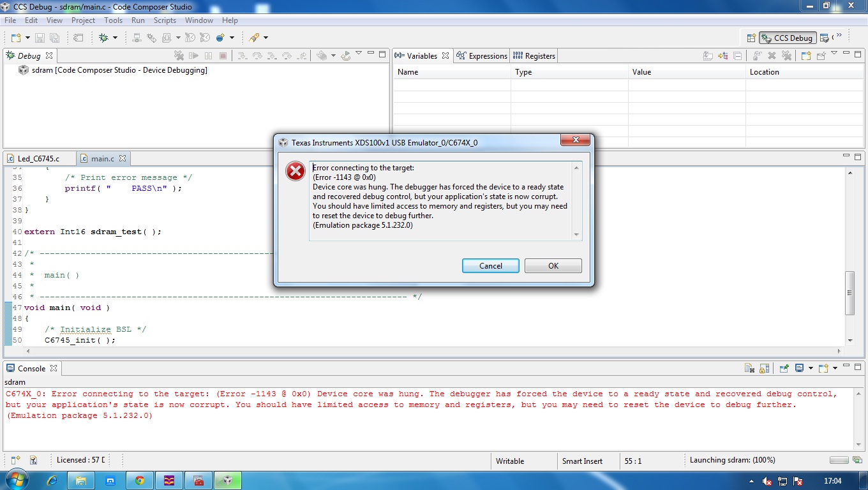Image resolution: width=868 pixels, height=490 pixels.
Task: Click the Search flashlight toolbar icon
Action: [253, 38]
